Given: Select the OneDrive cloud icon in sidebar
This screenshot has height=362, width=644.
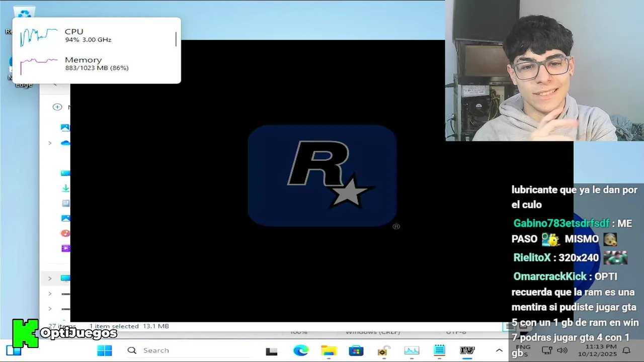Looking at the screenshot, I should tap(65, 143).
